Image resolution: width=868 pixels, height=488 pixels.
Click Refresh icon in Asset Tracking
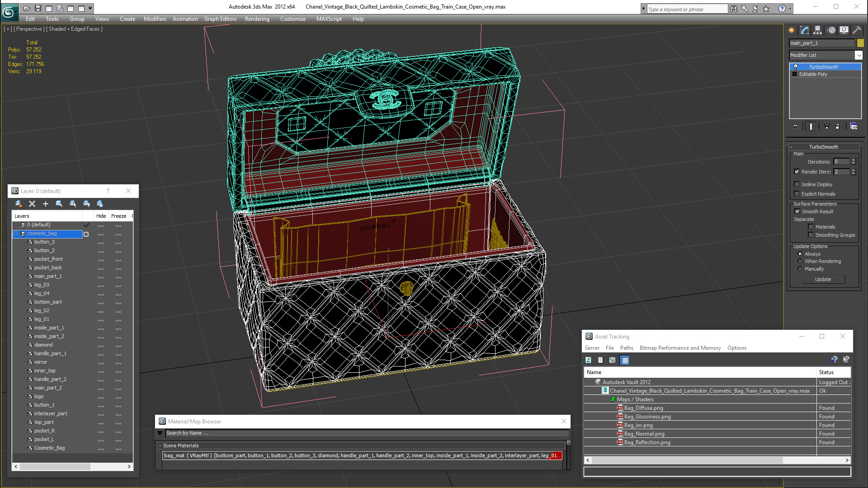[x=588, y=360]
